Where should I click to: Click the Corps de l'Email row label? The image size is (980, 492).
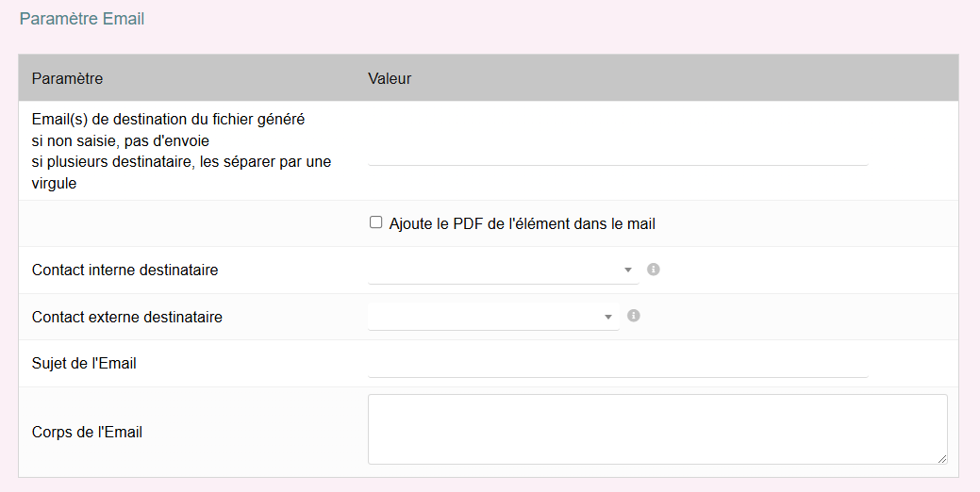pyautogui.click(x=87, y=433)
